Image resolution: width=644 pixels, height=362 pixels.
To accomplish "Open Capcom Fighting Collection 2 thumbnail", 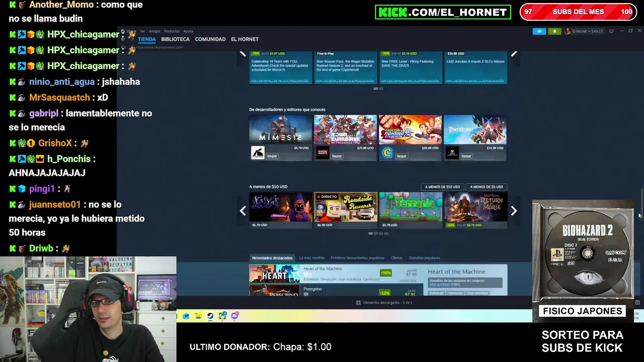I will coord(410,129).
